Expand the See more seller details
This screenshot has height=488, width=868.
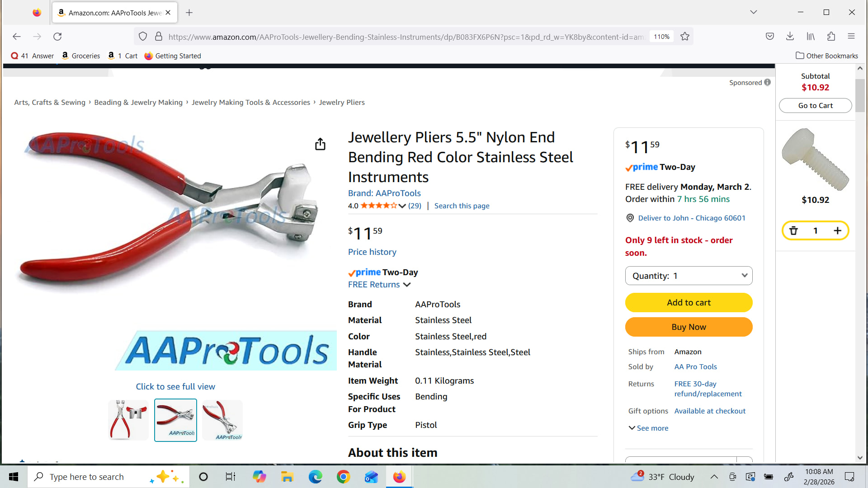pos(648,428)
